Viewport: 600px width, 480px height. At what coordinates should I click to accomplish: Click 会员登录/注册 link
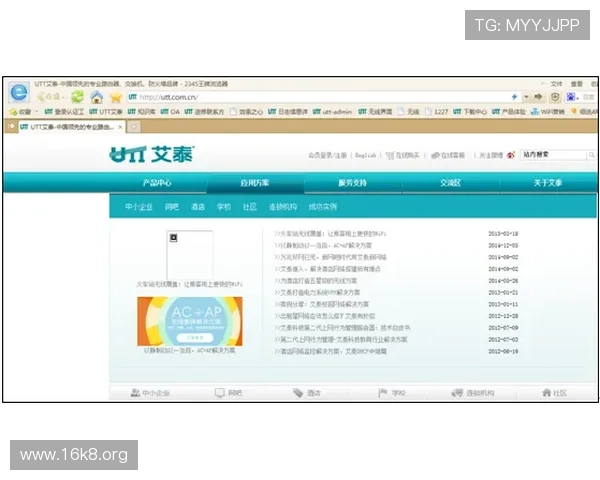328,155
